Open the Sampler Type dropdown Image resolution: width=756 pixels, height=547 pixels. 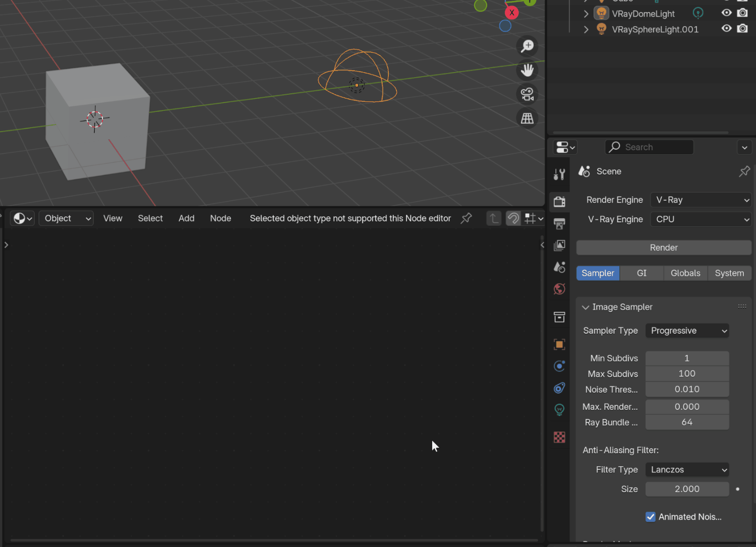687,331
